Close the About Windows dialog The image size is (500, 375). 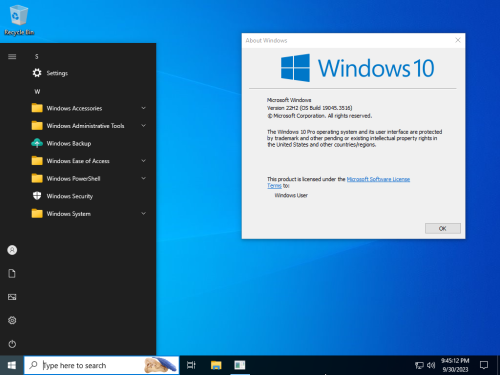[458, 40]
